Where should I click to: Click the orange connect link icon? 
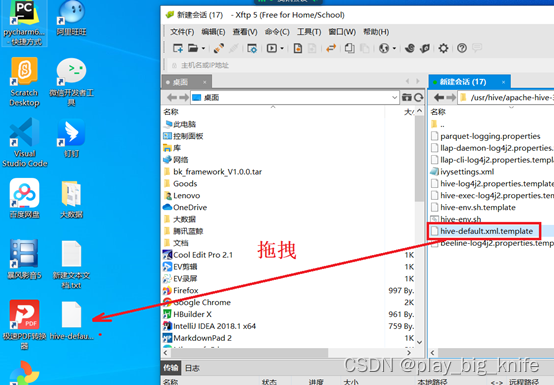click(x=219, y=48)
